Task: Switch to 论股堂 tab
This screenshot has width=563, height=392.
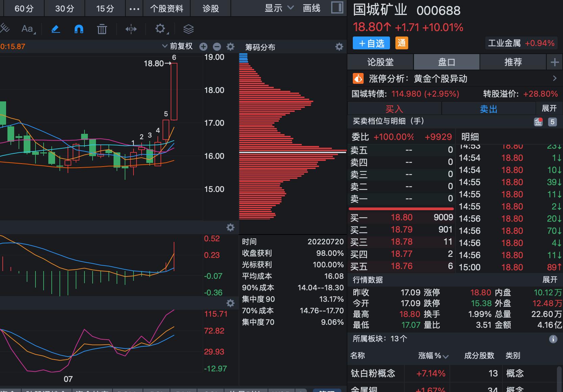Action: click(380, 62)
